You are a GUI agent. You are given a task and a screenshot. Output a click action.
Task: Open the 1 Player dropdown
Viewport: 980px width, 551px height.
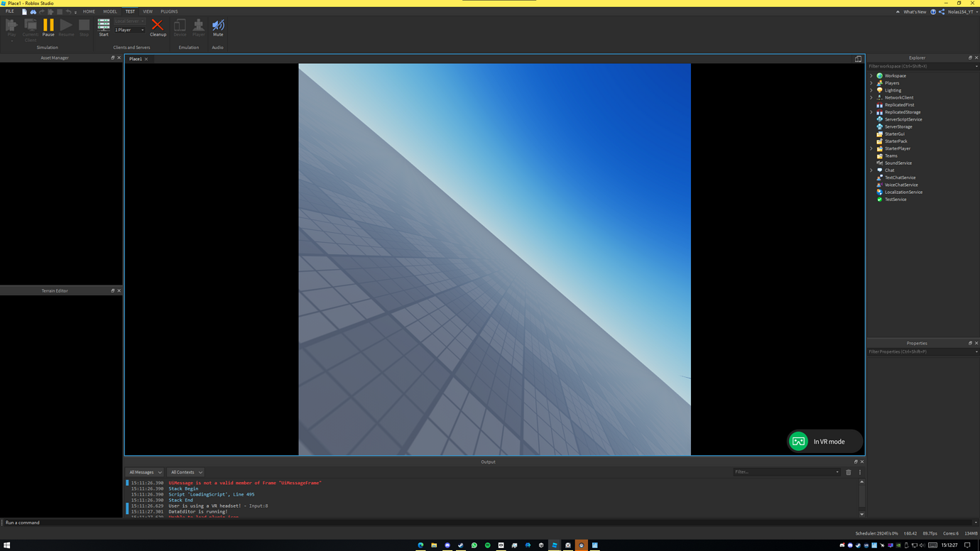click(x=129, y=30)
